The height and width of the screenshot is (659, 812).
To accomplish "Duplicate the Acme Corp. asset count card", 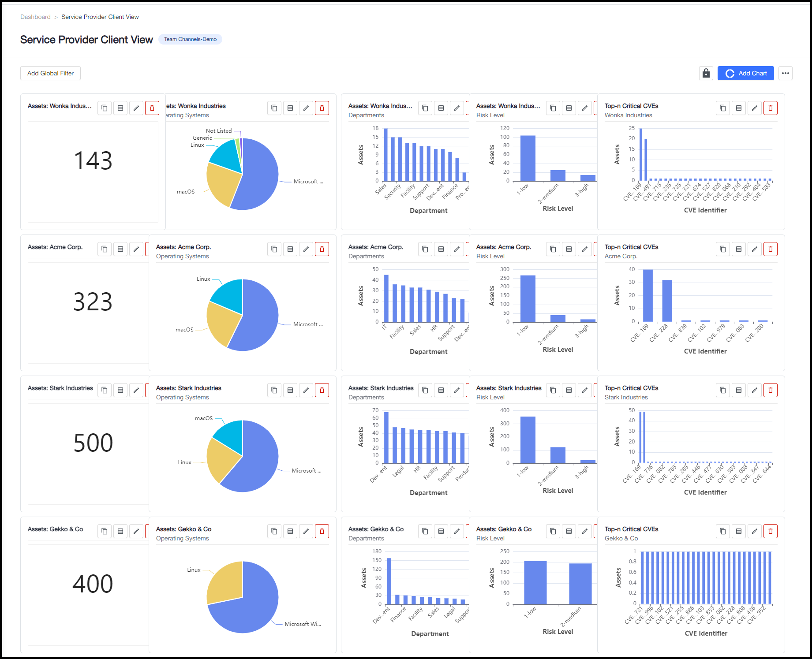I will [x=105, y=249].
